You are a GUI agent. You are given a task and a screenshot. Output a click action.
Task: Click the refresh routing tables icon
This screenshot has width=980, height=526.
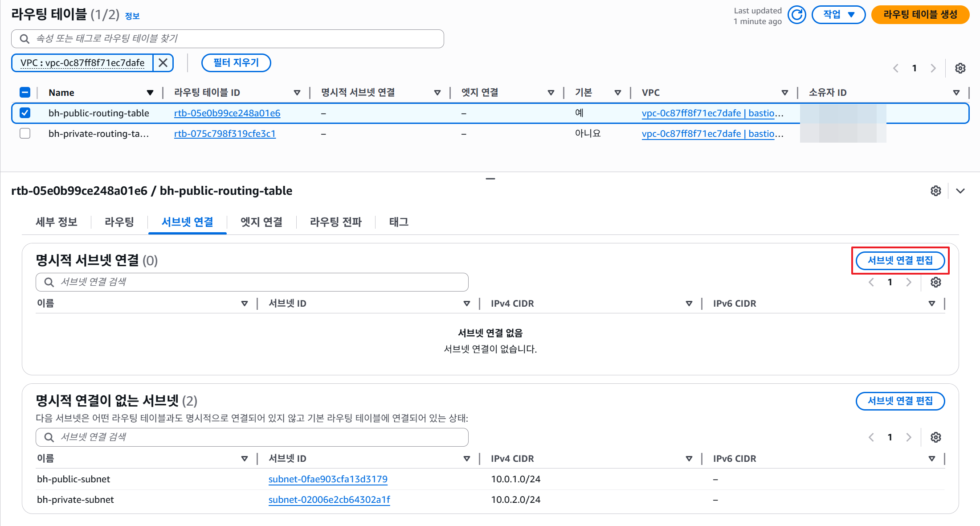pyautogui.click(x=796, y=15)
